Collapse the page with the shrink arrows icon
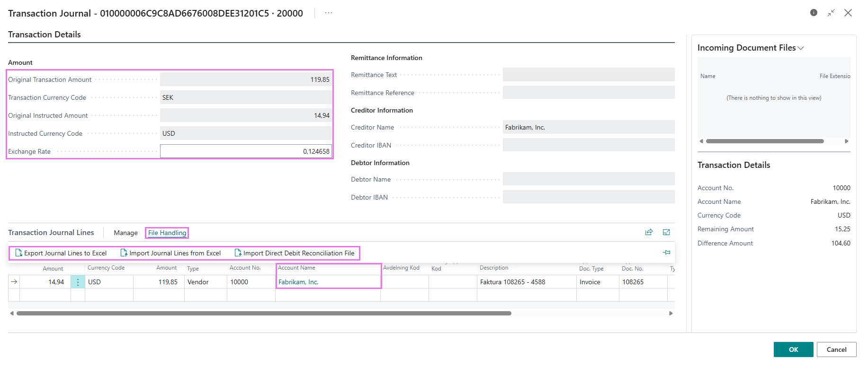868x367 pixels. 831,13
